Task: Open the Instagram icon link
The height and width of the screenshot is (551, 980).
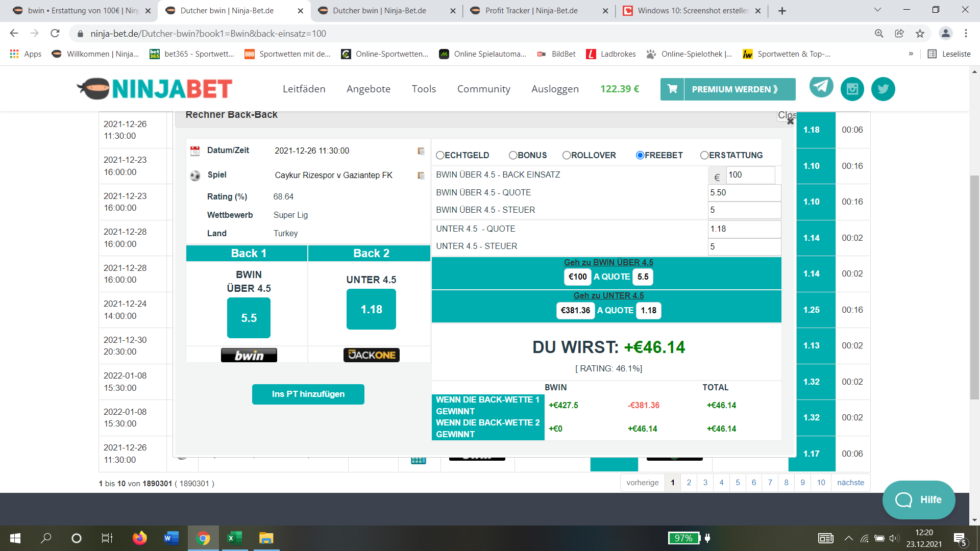Action: click(x=852, y=89)
